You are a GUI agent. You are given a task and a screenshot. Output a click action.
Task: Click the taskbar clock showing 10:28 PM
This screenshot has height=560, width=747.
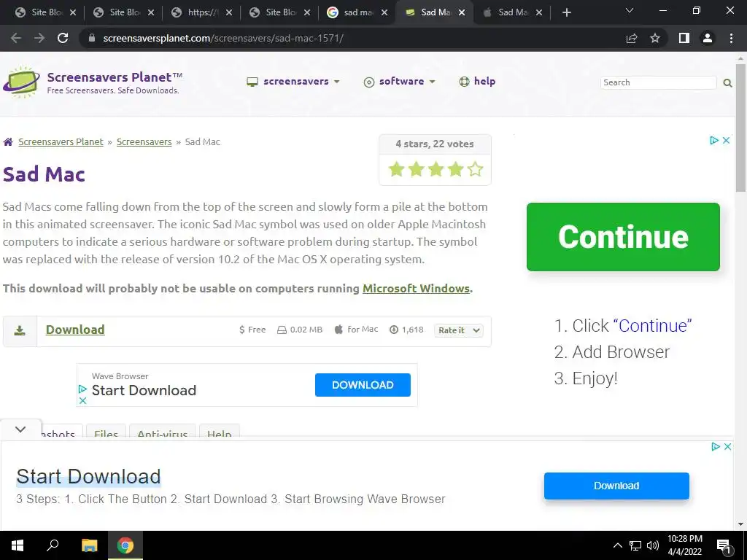click(684, 545)
